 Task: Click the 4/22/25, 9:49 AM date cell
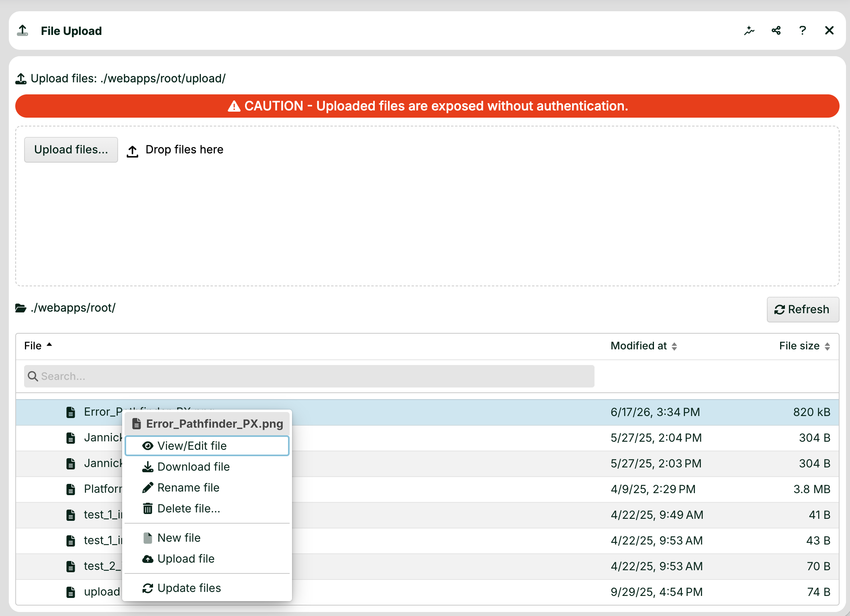pyautogui.click(x=657, y=515)
